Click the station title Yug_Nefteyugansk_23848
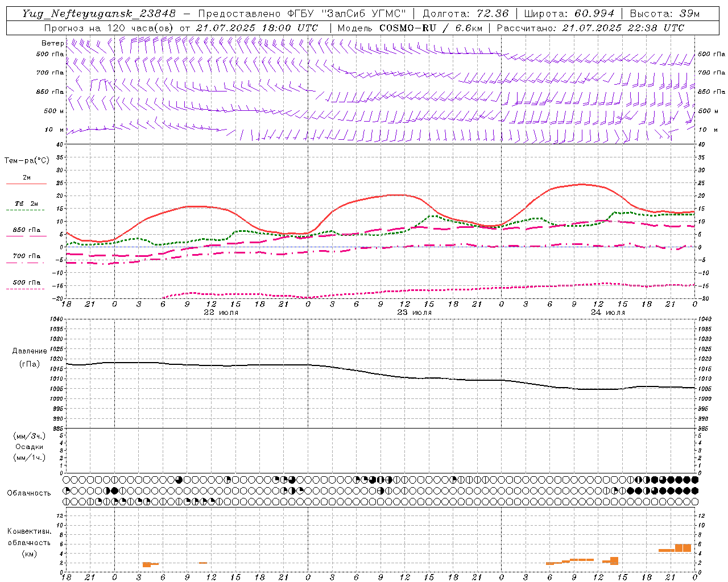728x582 pixels. tap(99, 14)
